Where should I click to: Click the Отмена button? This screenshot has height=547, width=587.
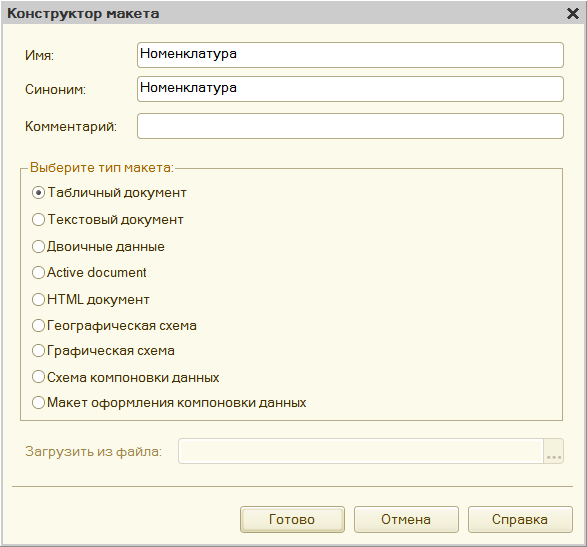tap(406, 519)
